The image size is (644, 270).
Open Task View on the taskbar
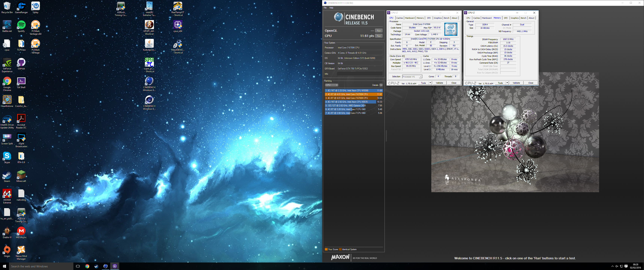[x=78, y=266]
